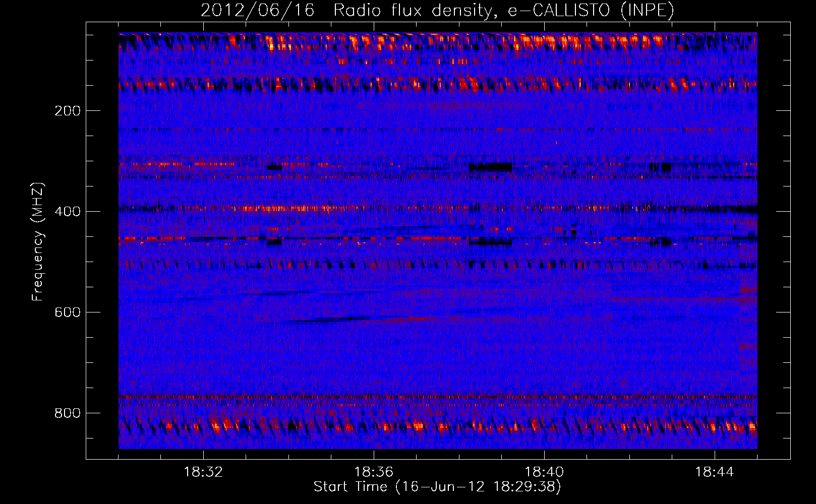816x504 pixels.
Task: Click the 'Start Time (16-Jun-12 18:29:38)' label
Action: click(437, 487)
